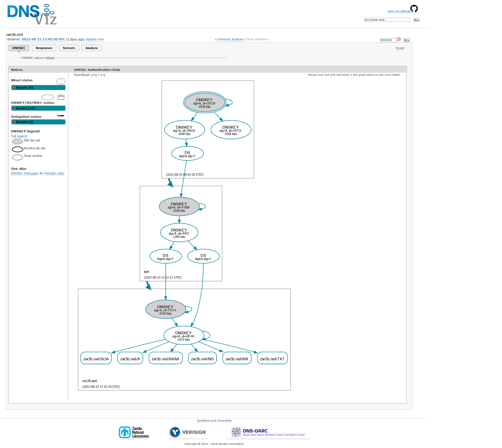The height and width of the screenshot is (448, 502).
Task: Open the Full legend link
Action: 19,136
